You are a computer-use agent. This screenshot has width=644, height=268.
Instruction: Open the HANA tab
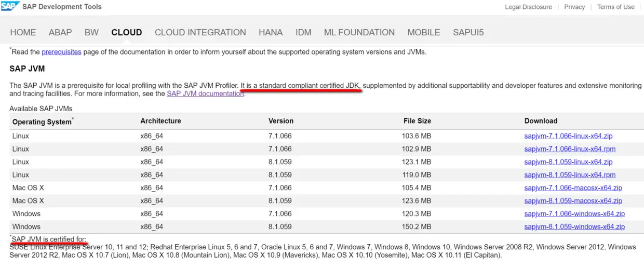coord(271,32)
